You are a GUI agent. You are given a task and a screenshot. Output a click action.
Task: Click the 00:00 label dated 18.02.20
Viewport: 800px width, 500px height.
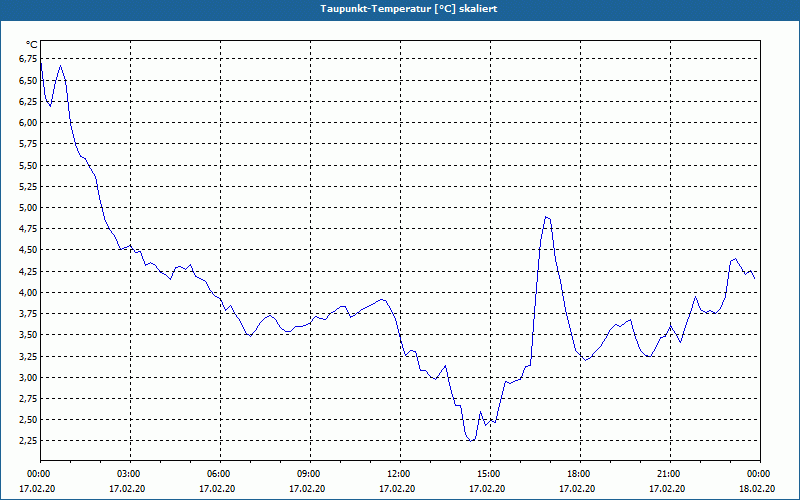760,474
